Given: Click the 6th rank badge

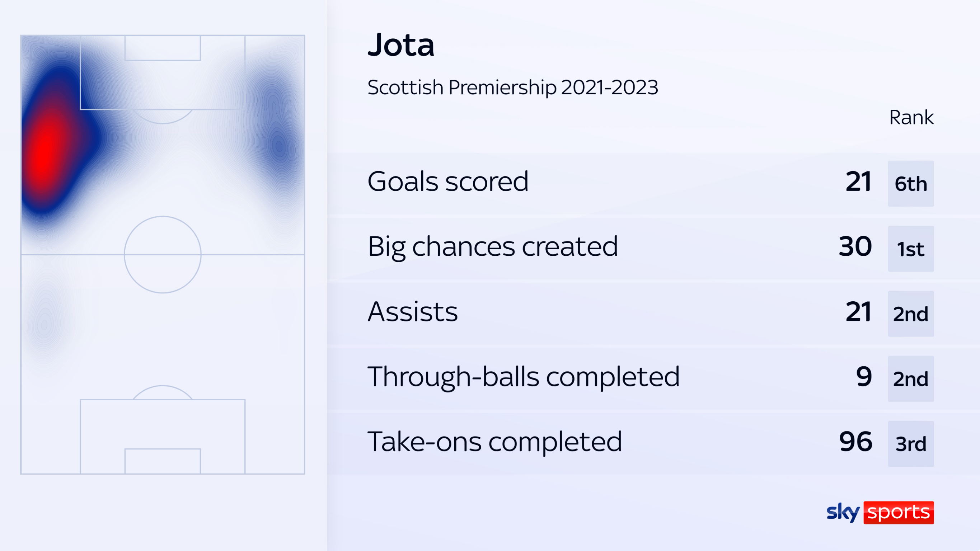Looking at the screenshot, I should coord(911,184).
